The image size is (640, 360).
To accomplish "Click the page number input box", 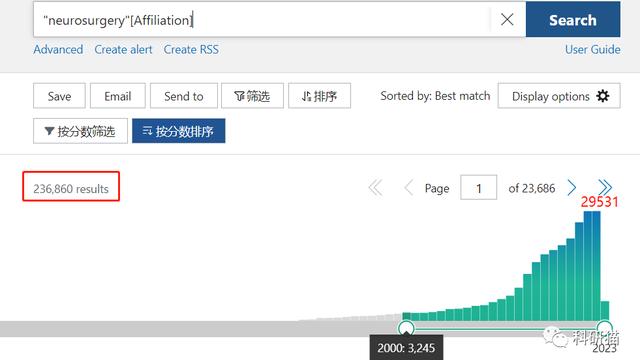I will point(478,188).
